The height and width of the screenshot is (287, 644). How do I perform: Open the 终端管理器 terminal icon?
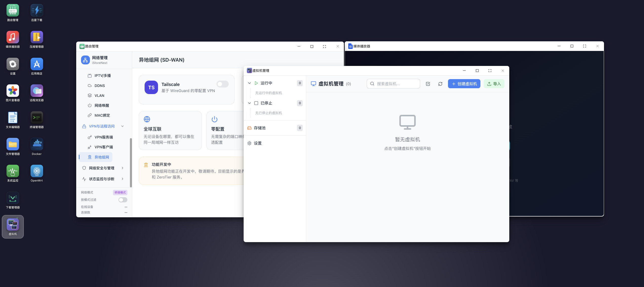point(36,118)
